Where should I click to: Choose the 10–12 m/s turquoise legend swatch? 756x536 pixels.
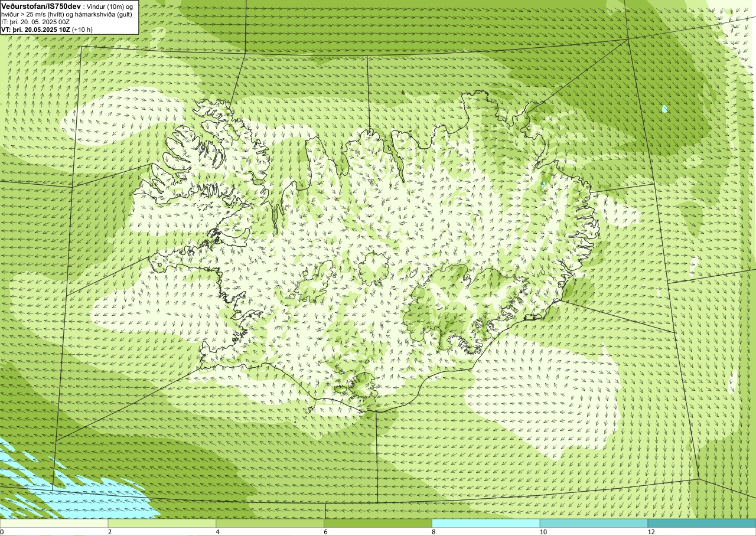[x=594, y=523]
